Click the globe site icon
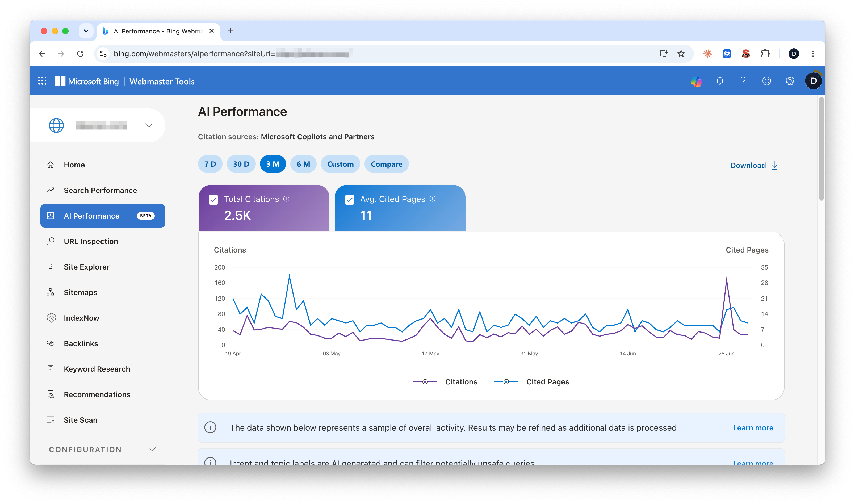855x504 pixels. coord(56,125)
